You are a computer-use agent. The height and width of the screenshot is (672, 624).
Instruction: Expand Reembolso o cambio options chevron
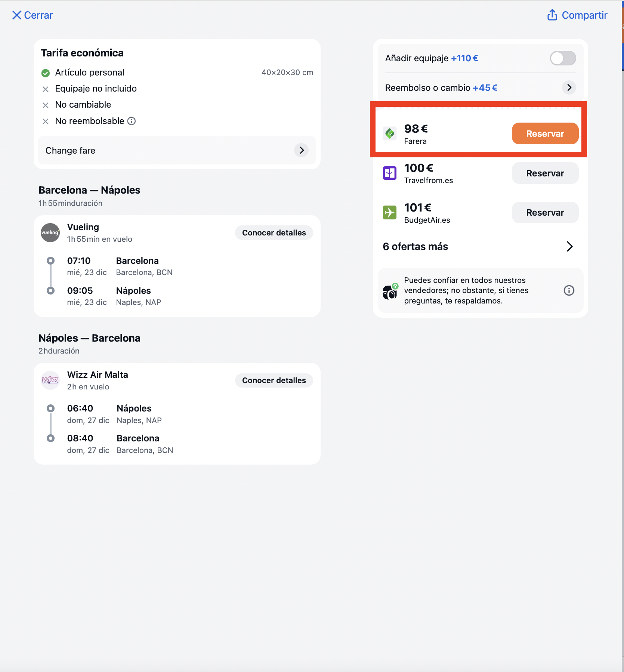[x=569, y=88]
